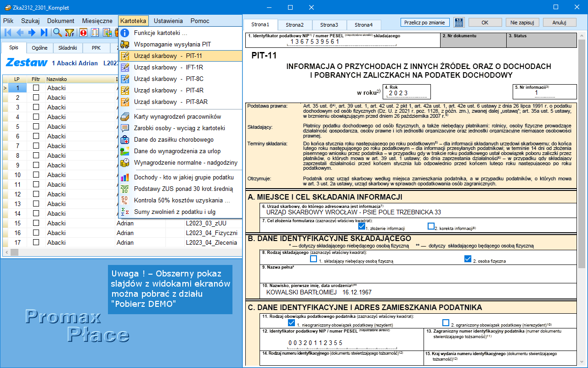Confirm the form with OK button
The width and height of the screenshot is (588, 368).
485,22
